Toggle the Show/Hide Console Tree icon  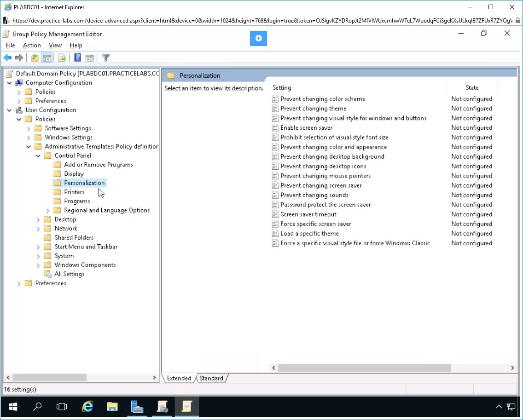coord(46,58)
